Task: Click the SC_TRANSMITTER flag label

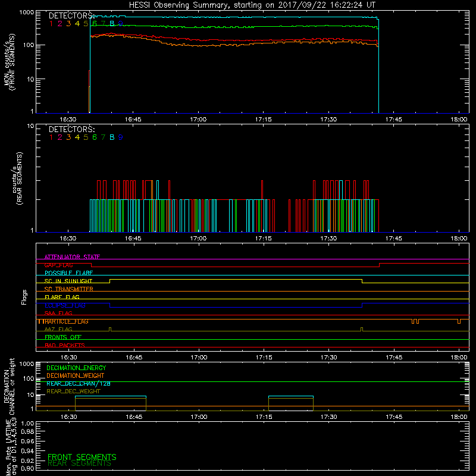Action: pyautogui.click(x=68, y=289)
